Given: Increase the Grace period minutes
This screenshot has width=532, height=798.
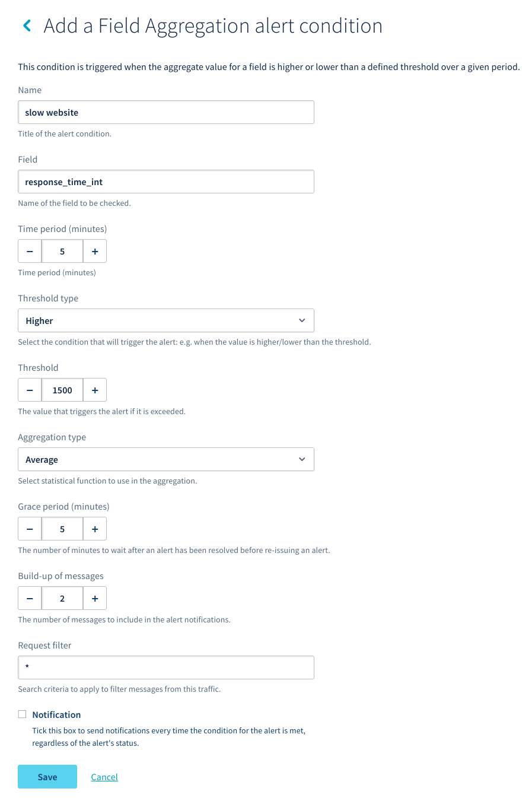Looking at the screenshot, I should pos(95,529).
